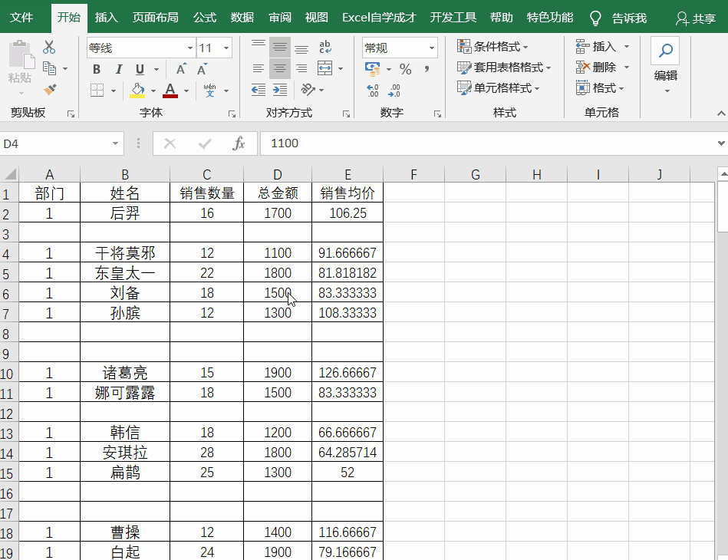Click the accounting number format icon
This screenshot has width=728, height=560.
(372, 69)
